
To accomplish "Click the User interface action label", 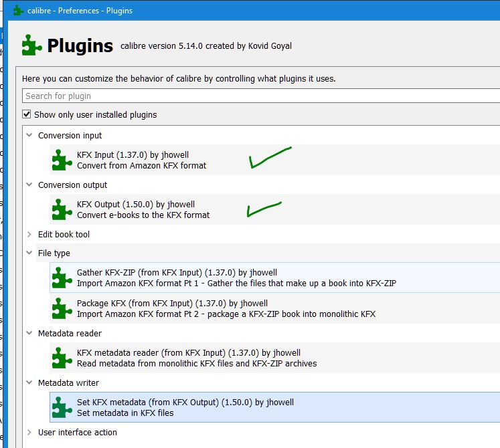I will click(78, 433).
